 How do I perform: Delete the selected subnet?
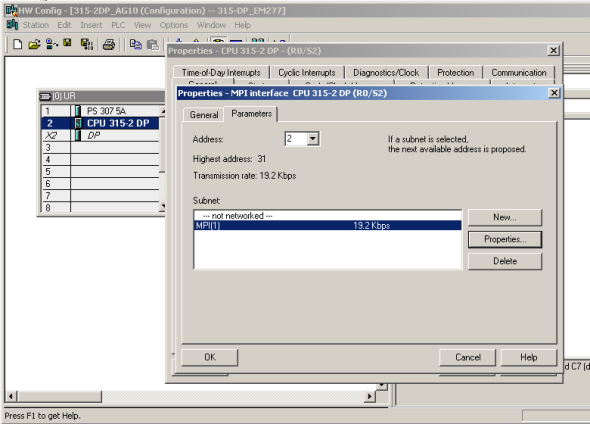tap(505, 261)
